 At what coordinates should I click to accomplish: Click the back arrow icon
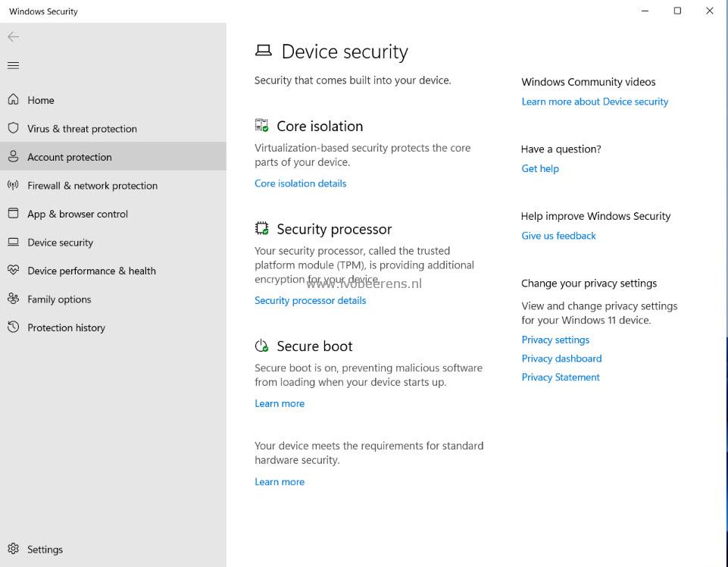13,36
